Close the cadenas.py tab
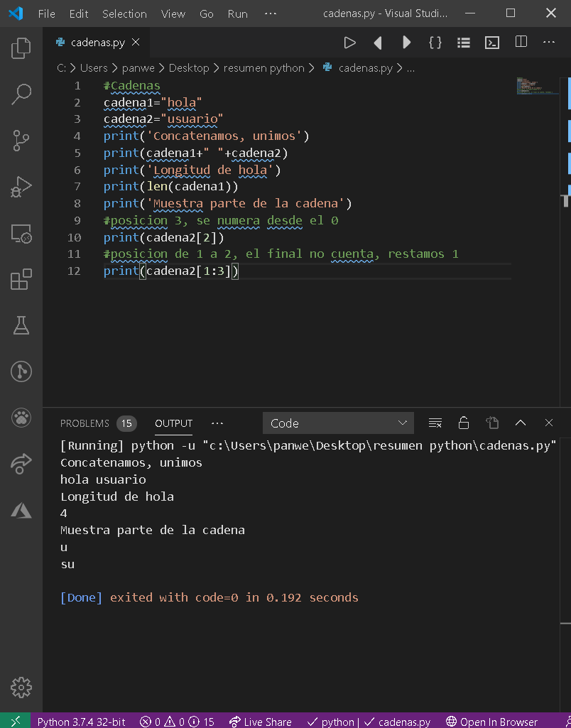This screenshot has height=728, width=571. click(x=136, y=42)
